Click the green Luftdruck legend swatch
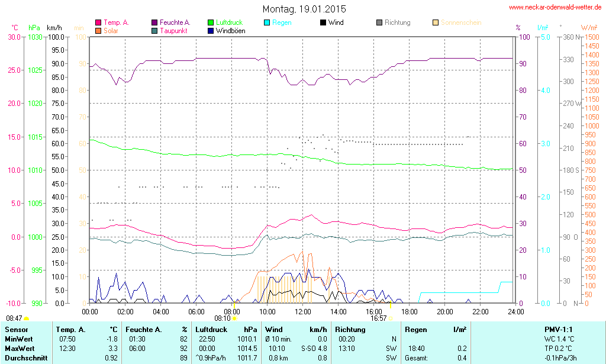The width and height of the screenshot is (606, 364). tap(211, 23)
